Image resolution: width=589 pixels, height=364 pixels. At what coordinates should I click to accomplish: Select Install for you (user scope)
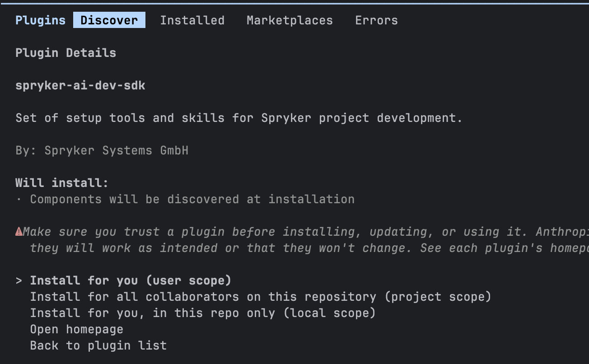pos(131,280)
